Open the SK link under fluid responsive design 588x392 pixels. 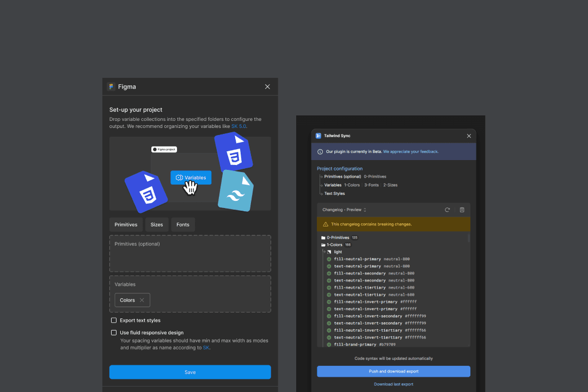[206, 348]
